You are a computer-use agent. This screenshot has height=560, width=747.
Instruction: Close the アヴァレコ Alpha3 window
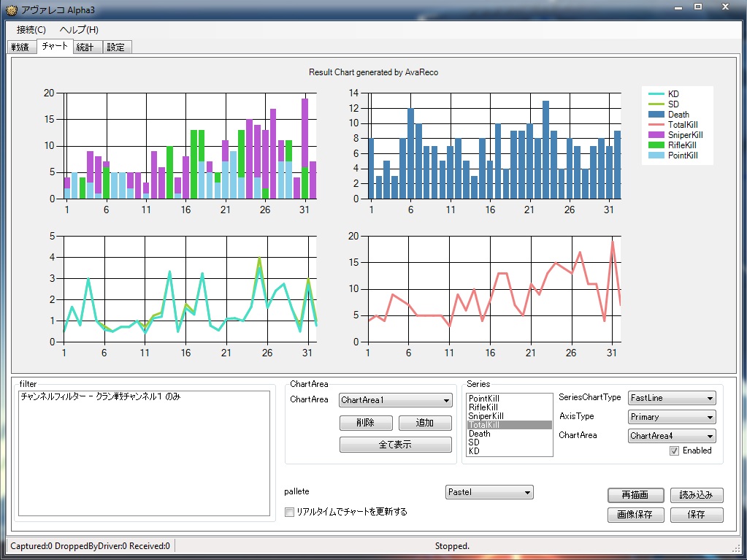pos(725,7)
